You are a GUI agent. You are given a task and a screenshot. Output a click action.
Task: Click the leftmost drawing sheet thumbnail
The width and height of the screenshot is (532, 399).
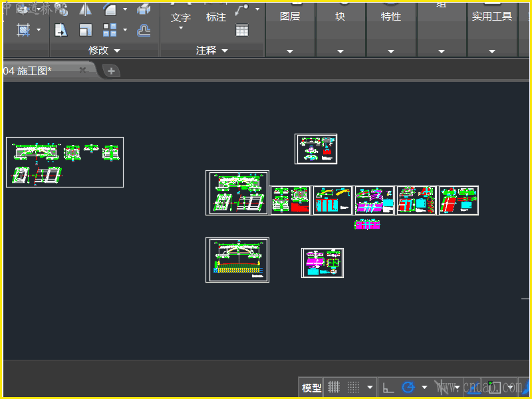[65, 162]
